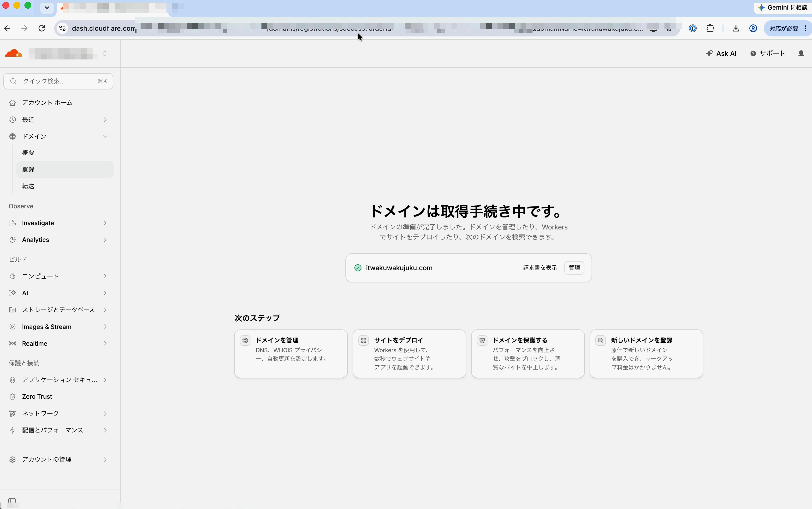Expand Images & Stream chevron
The image size is (812, 509).
(105, 327)
